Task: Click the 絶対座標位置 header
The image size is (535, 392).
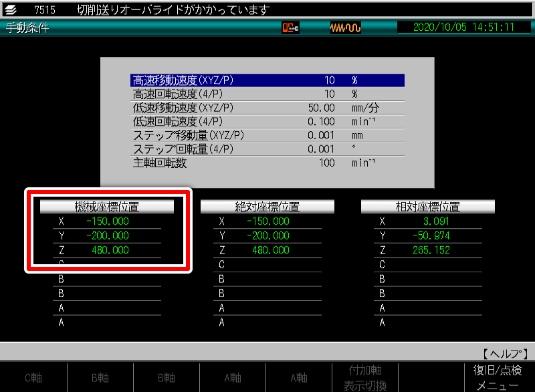Action: pos(267,207)
